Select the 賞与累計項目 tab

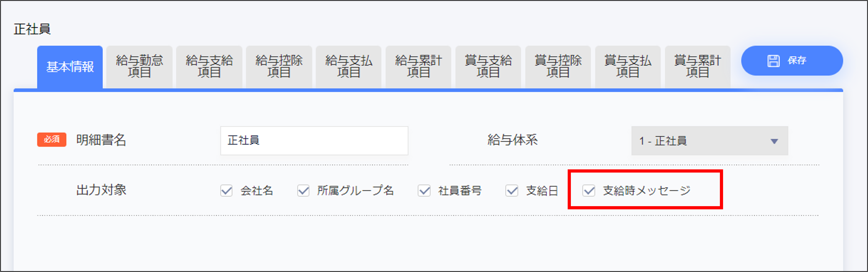coord(697,66)
